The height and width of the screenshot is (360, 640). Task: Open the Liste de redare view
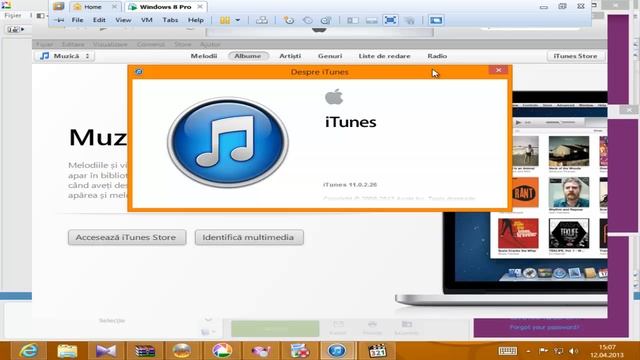tap(384, 56)
